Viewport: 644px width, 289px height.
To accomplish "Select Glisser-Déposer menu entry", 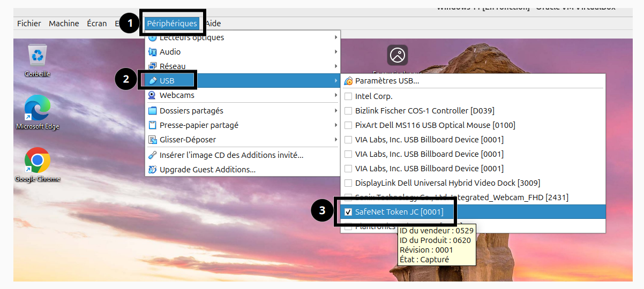I will coord(243,140).
